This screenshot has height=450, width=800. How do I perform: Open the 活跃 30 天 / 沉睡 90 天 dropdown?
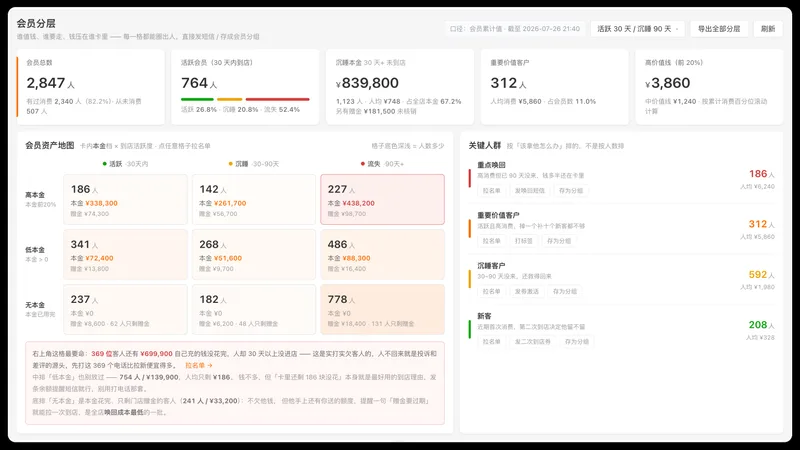point(638,29)
